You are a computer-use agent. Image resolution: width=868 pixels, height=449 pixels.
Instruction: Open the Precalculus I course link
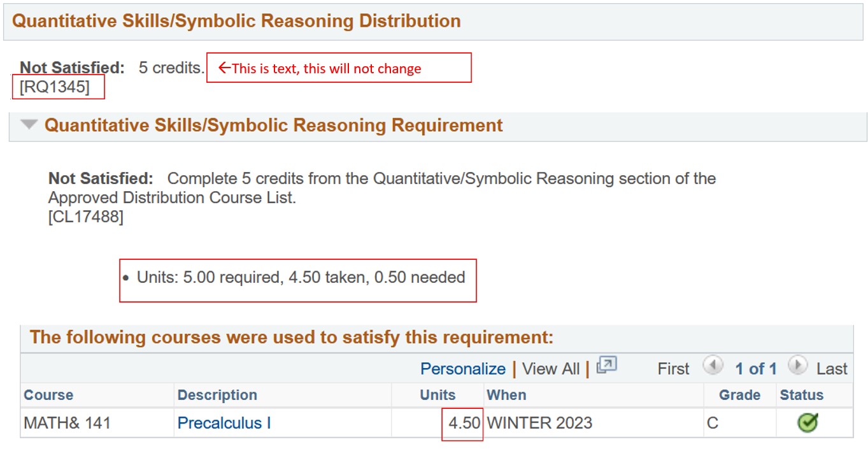click(x=224, y=423)
